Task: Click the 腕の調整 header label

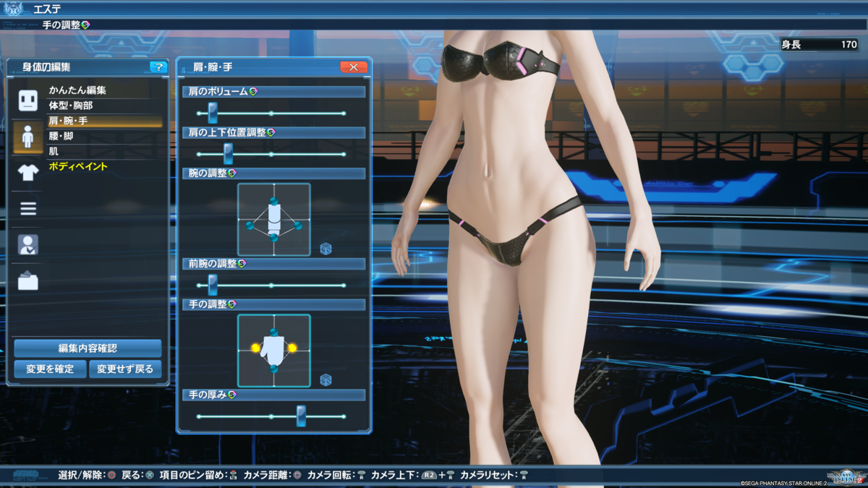Action: coord(208,174)
